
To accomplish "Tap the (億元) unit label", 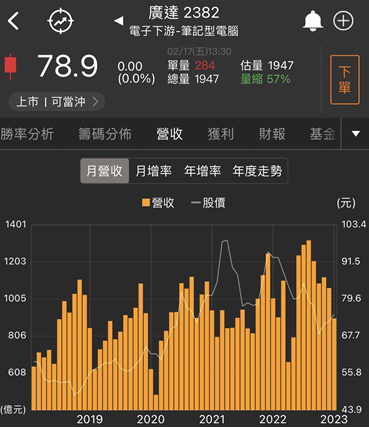I will 13,409.
